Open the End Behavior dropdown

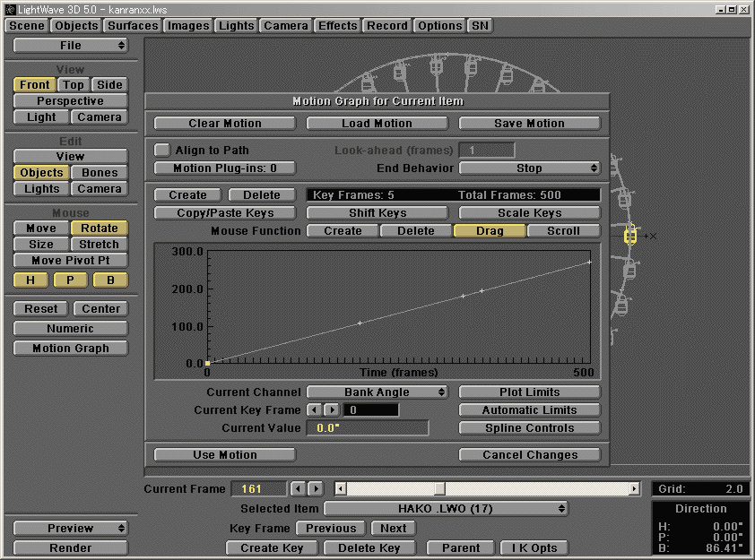tap(530, 168)
